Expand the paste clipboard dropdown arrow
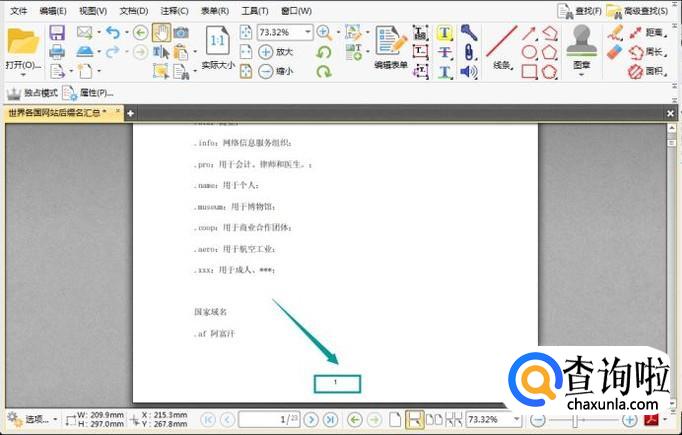The height and width of the screenshot is (435, 682). 194,52
